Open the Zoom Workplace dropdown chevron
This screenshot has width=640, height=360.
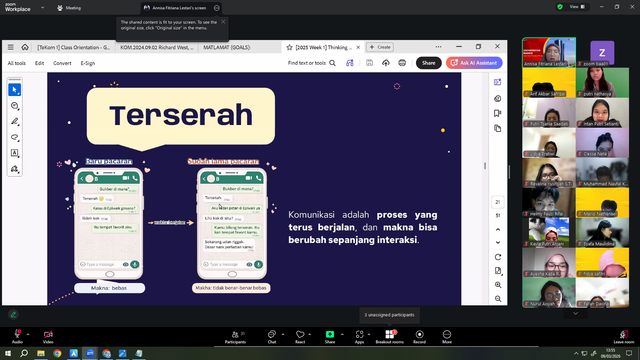point(42,7)
